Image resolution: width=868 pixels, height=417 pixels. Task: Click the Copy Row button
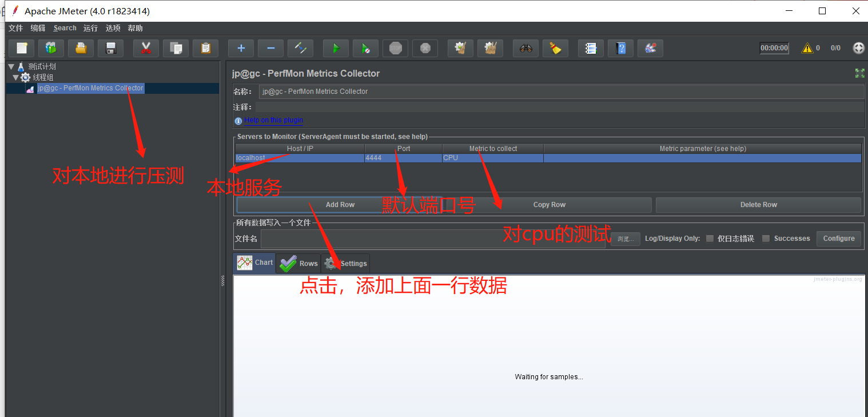tap(550, 205)
